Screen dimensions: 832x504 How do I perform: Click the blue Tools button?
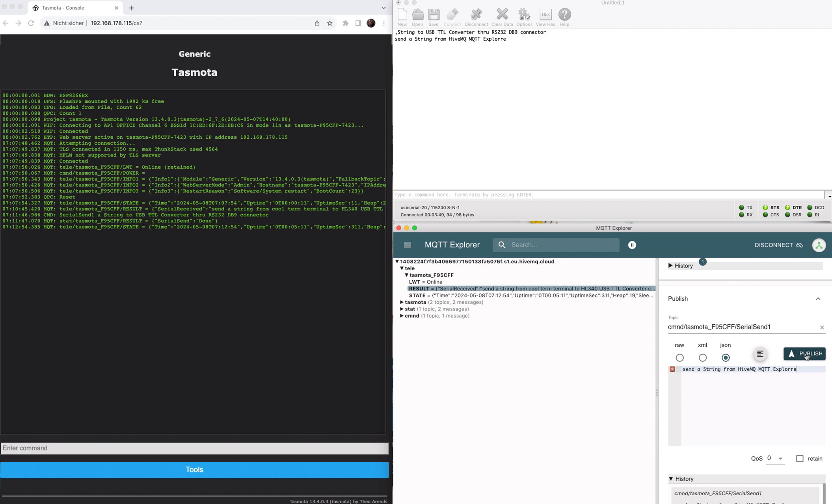click(x=194, y=470)
